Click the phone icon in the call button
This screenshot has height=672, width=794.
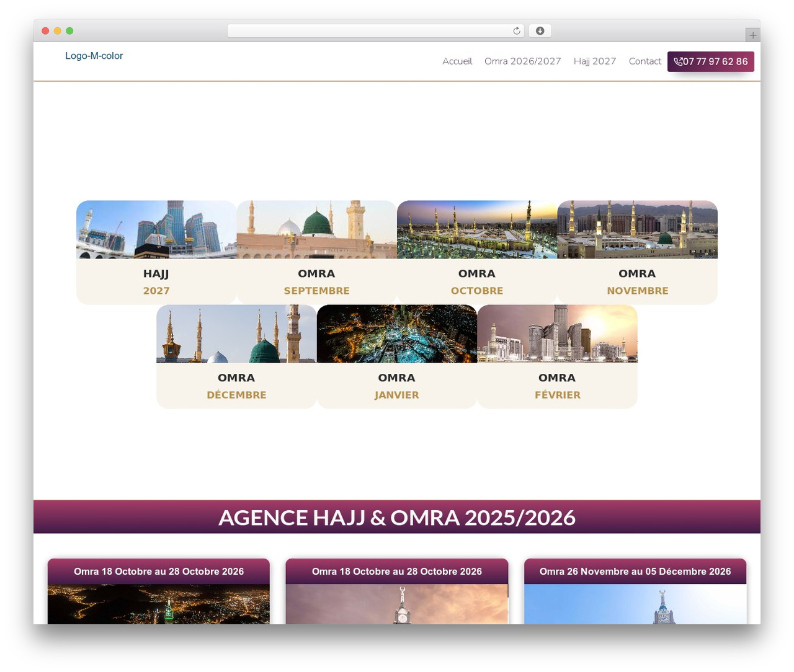(678, 61)
